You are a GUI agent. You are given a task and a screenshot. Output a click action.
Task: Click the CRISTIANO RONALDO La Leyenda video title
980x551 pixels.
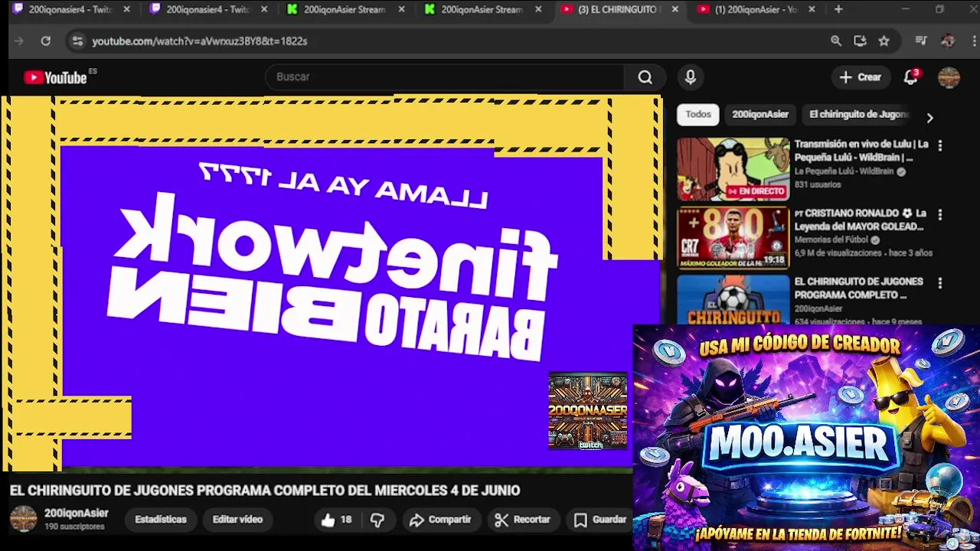[x=861, y=220]
